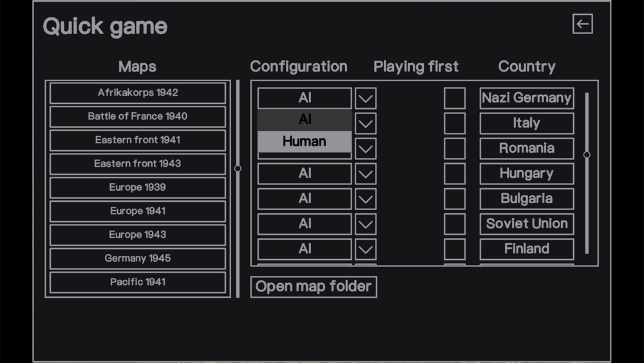The image size is (644, 363).
Task: Select the Europe 1943 map
Action: tap(138, 235)
